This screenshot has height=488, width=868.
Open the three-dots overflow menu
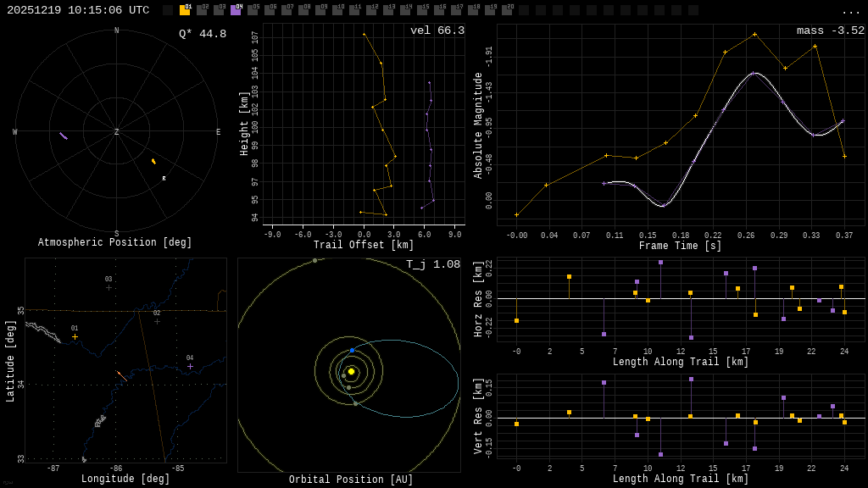pyautogui.click(x=851, y=11)
